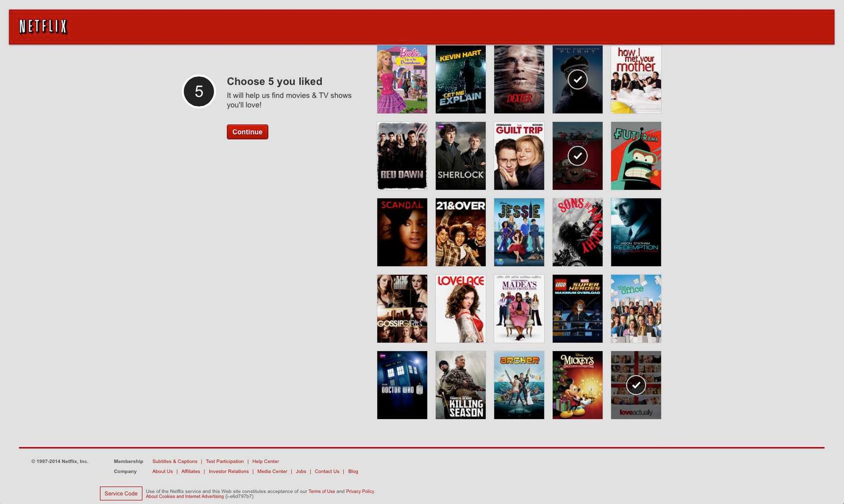Select the 21 & Over poster

click(461, 232)
